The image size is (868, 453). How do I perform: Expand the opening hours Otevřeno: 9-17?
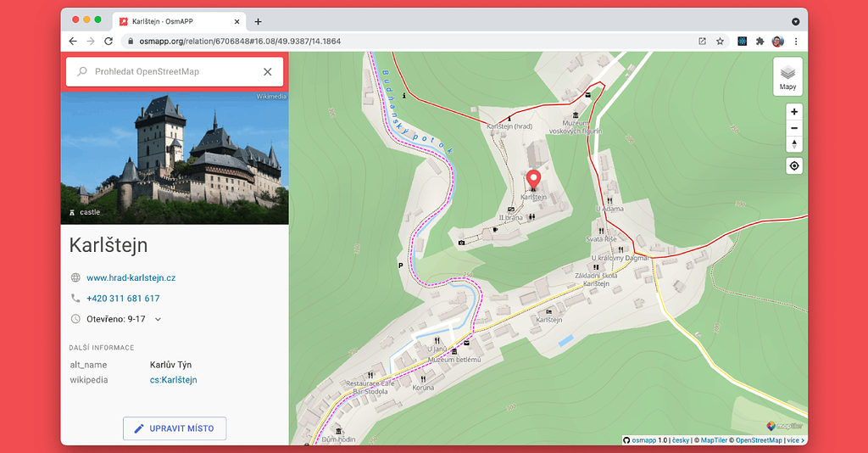coord(158,320)
